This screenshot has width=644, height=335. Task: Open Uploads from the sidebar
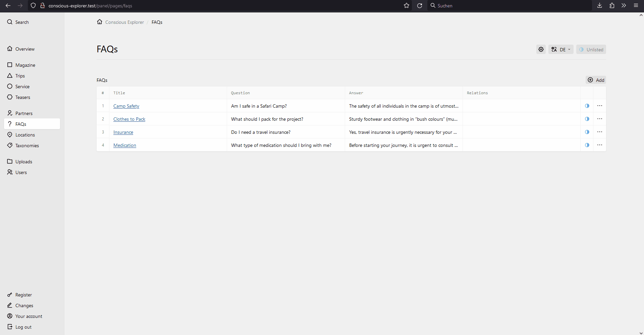tap(23, 162)
